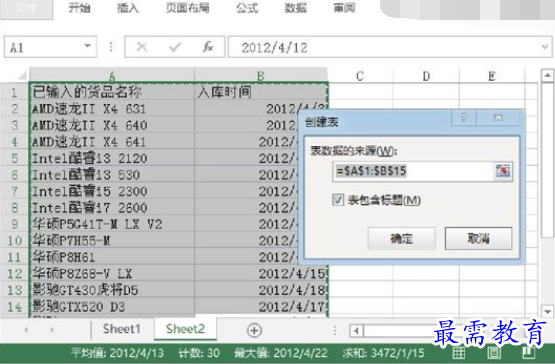Viewport: 555px width, 364px height.
Task: Click the Select All corner triangle
Action: [22, 76]
